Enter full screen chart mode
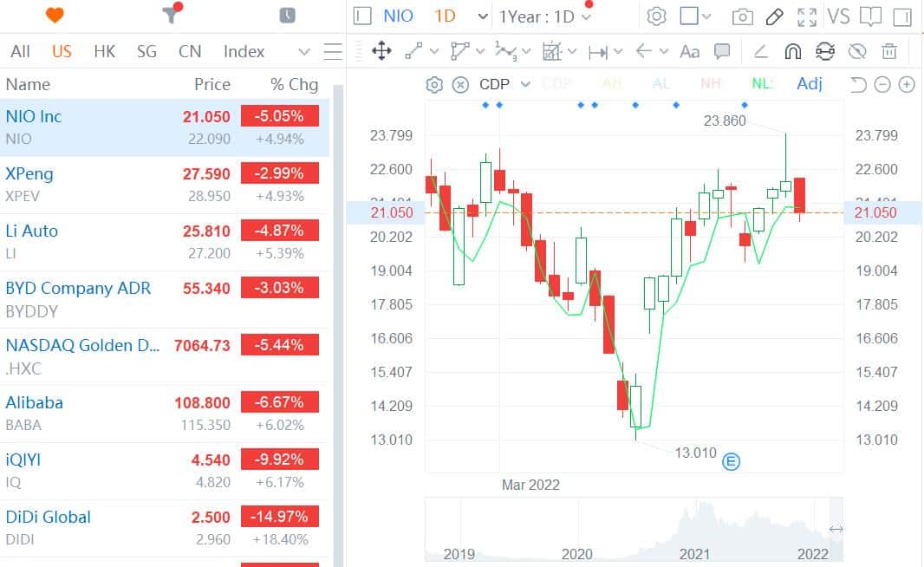 click(x=806, y=16)
